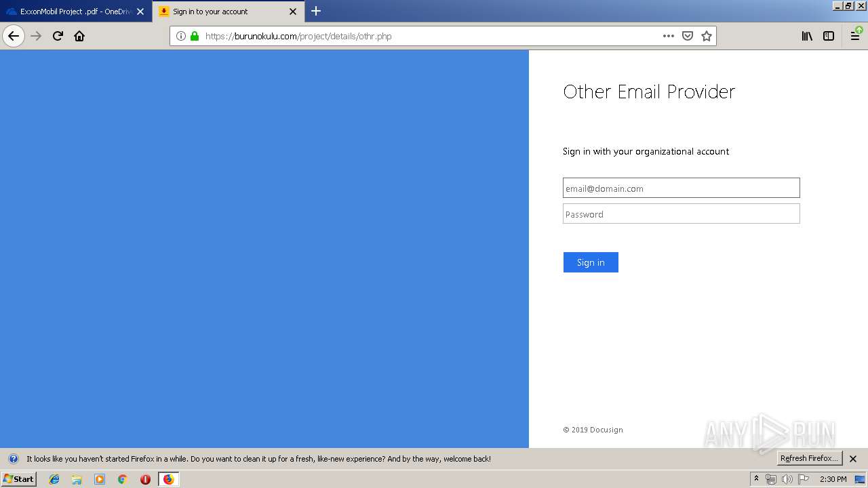Click the Show desktop tray button
The width and height of the screenshot is (868, 488).
pyautogui.click(x=861, y=479)
